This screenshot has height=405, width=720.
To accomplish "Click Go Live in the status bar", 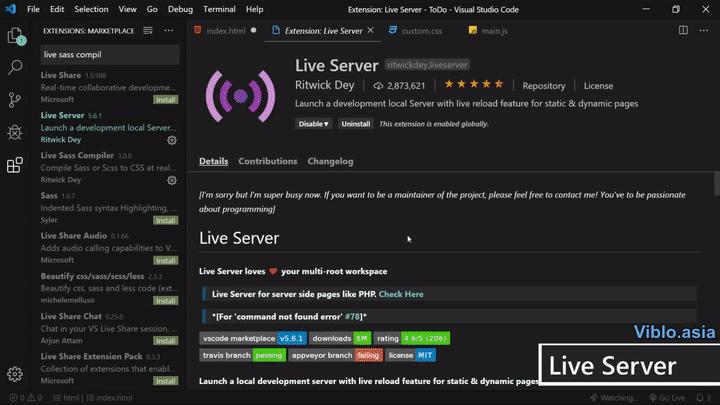I will 667,398.
